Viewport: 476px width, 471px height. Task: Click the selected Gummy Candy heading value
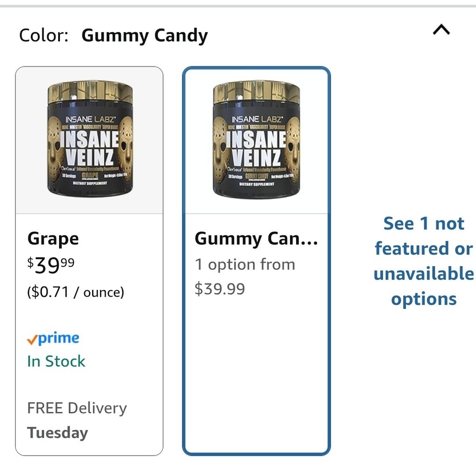tap(145, 36)
